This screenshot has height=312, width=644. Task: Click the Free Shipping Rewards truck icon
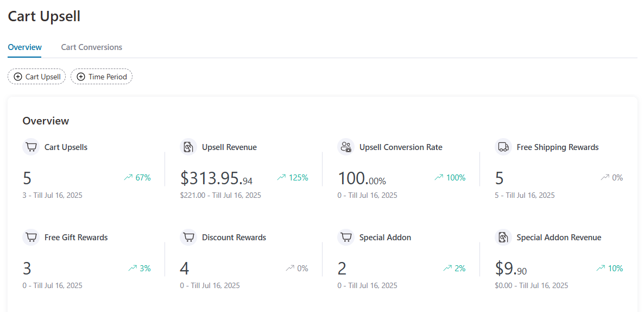tap(503, 147)
